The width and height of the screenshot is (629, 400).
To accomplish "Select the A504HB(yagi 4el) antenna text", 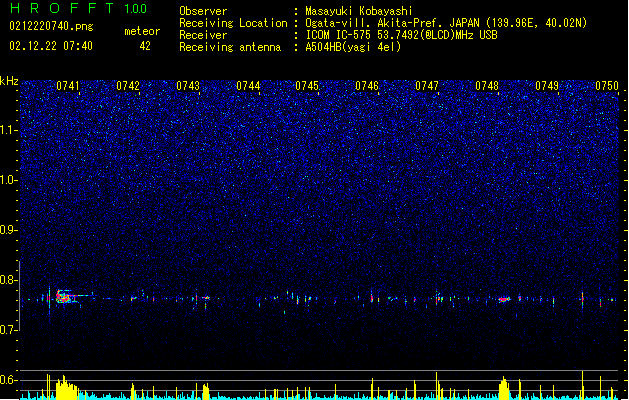I will coord(353,47).
